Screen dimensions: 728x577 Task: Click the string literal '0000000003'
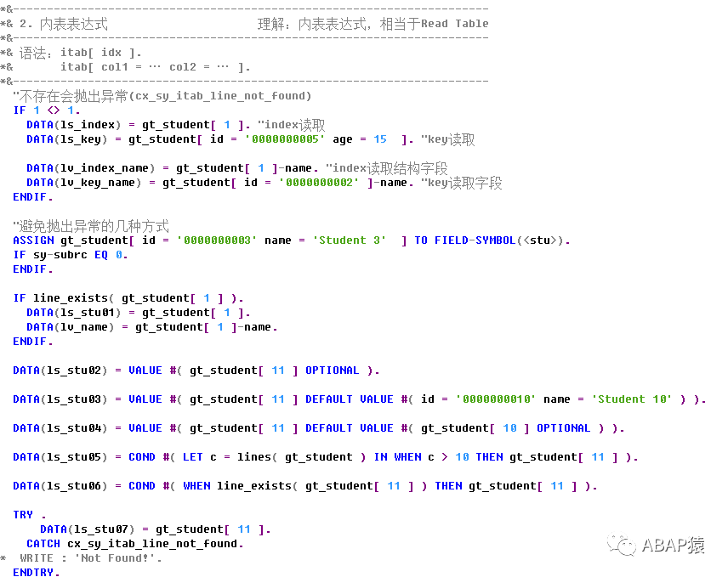(216, 240)
